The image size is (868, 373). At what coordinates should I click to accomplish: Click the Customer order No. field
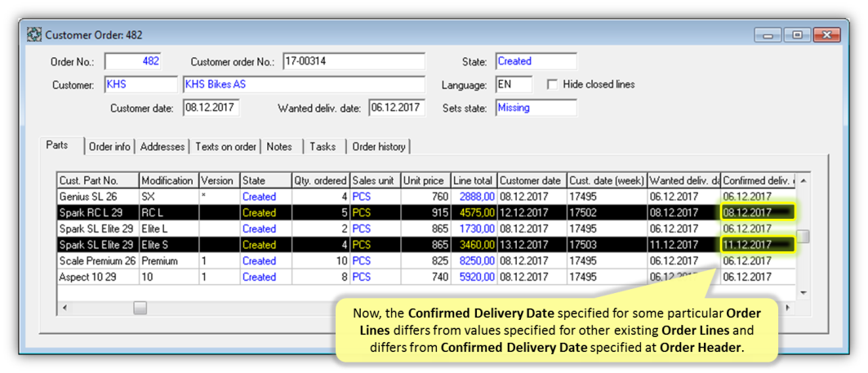click(x=353, y=62)
